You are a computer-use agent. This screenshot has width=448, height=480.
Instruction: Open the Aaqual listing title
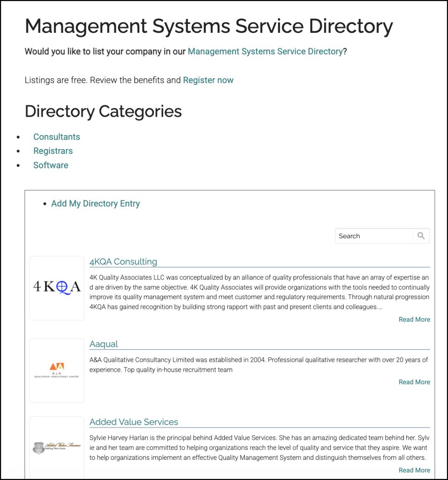point(104,344)
